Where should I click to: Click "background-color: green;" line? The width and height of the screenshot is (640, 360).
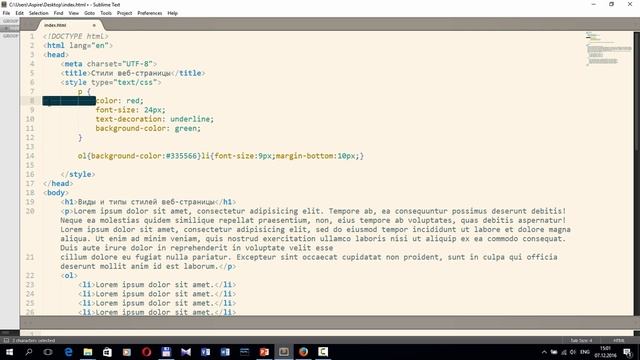click(x=148, y=128)
